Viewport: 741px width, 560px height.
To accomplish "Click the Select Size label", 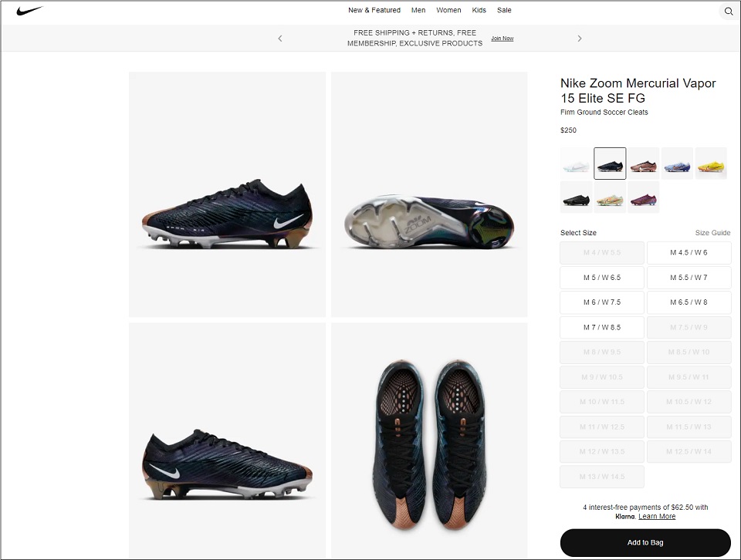I will point(578,232).
